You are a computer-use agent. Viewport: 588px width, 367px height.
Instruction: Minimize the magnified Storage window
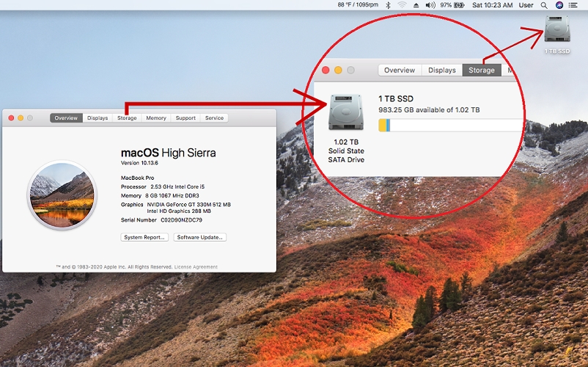338,70
